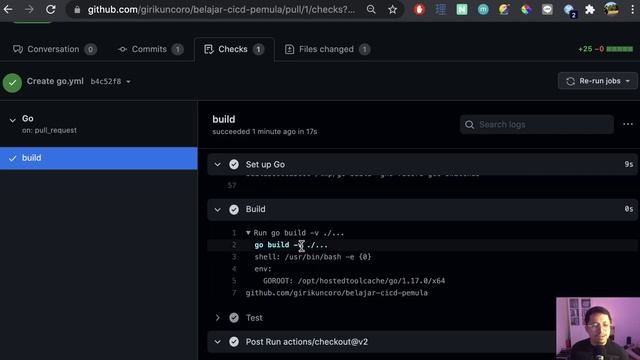Collapse the Set up Go step
Viewport: 640px width, 360px height.
coord(218,164)
